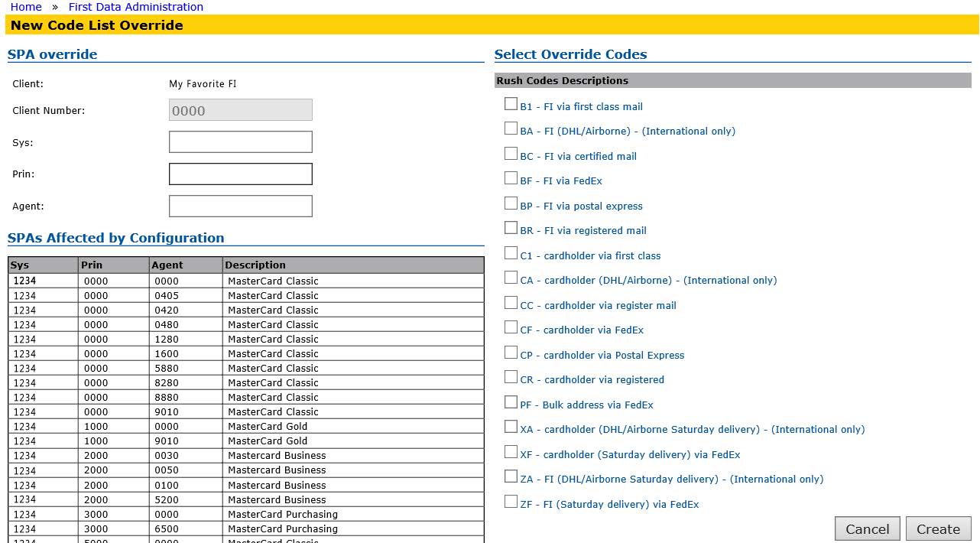Check CA - cardholder (DHL/Airborne) International only
The image size is (980, 543).
coord(511,278)
